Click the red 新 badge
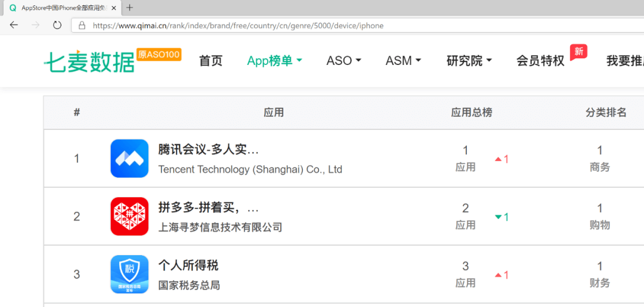The height and width of the screenshot is (307, 644). [x=578, y=52]
